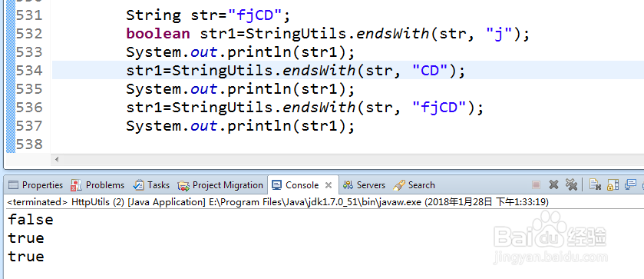This screenshot has height=279, width=644.
Task: Switch to the Tasks tab
Action: 151,185
